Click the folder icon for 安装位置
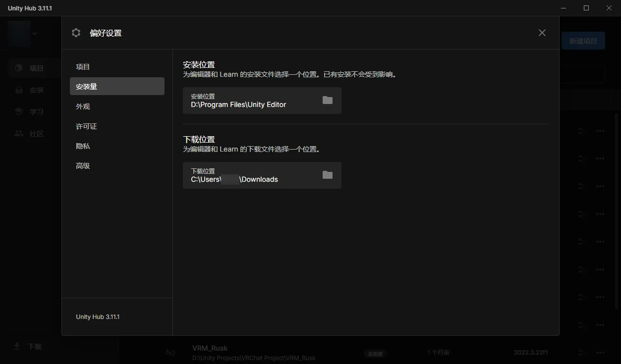This screenshot has height=364, width=621. click(x=327, y=100)
